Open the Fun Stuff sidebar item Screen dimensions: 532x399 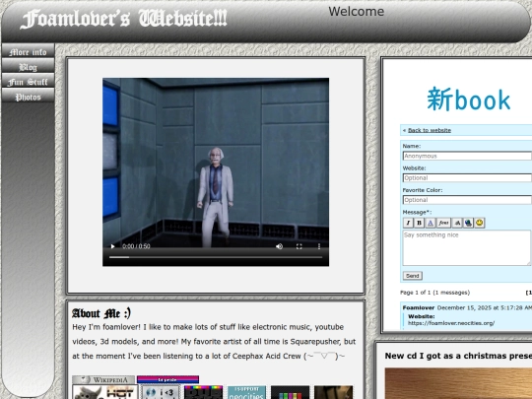point(28,82)
